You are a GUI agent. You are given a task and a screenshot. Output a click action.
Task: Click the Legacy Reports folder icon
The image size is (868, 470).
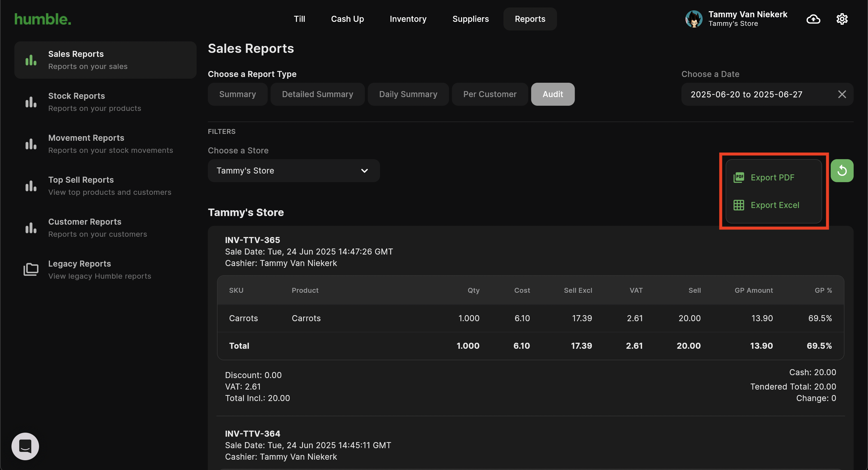click(31, 269)
